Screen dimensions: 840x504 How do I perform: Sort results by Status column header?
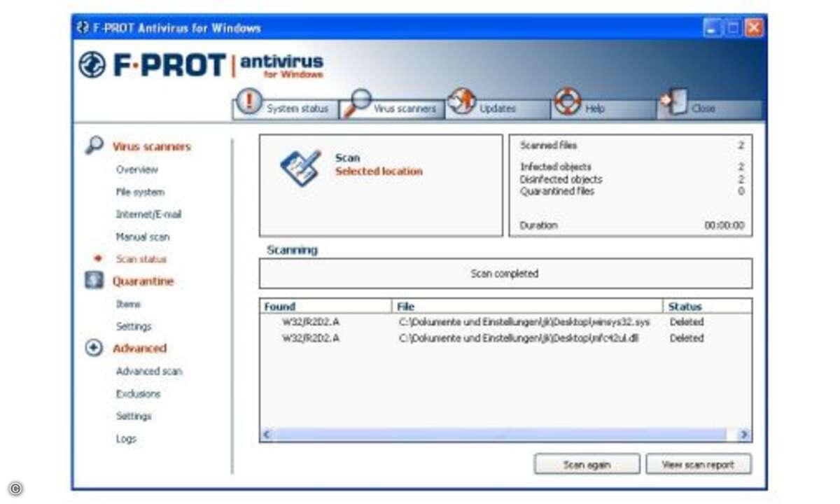coord(707,306)
